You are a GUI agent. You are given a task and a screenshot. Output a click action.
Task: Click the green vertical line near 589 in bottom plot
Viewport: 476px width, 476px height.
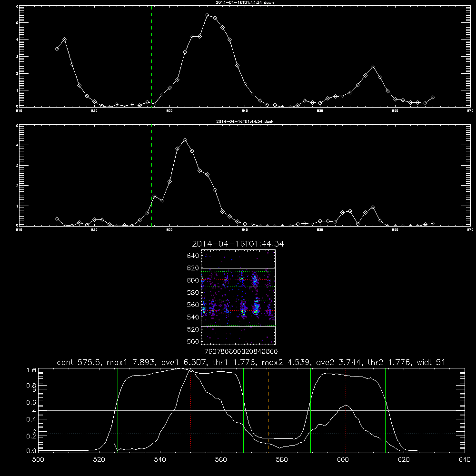point(310,410)
